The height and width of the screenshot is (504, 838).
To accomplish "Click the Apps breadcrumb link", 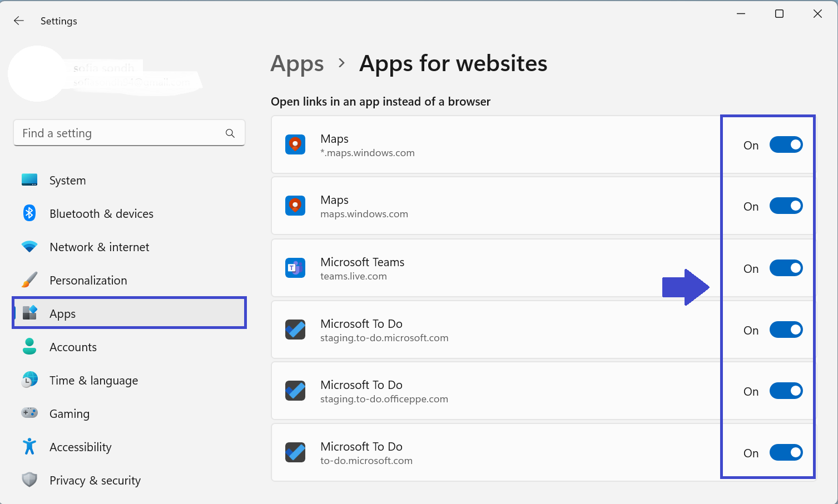I will 297,64.
